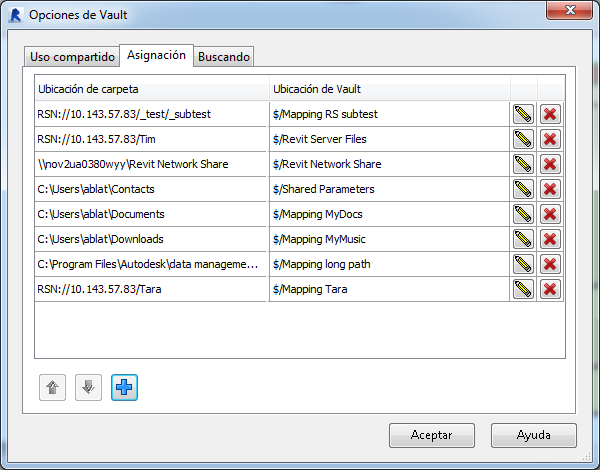Image resolution: width=600 pixels, height=470 pixels.
Task: Select C:\Program Files\Autodesk truncated path
Action: (x=151, y=264)
